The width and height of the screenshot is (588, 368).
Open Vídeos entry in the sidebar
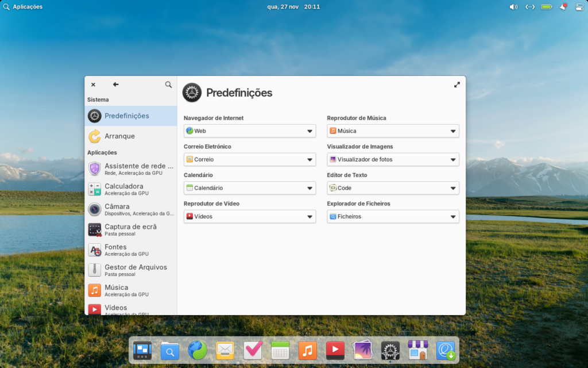[131, 308]
